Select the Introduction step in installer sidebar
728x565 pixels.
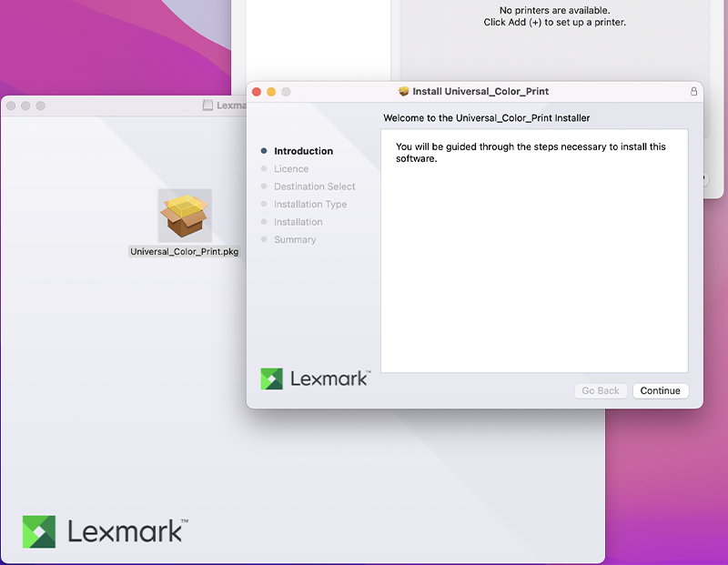point(304,151)
